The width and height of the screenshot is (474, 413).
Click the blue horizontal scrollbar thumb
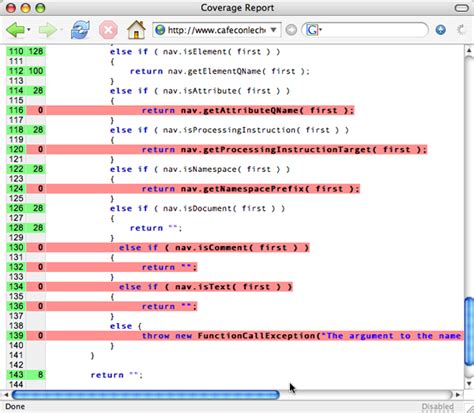point(146,395)
